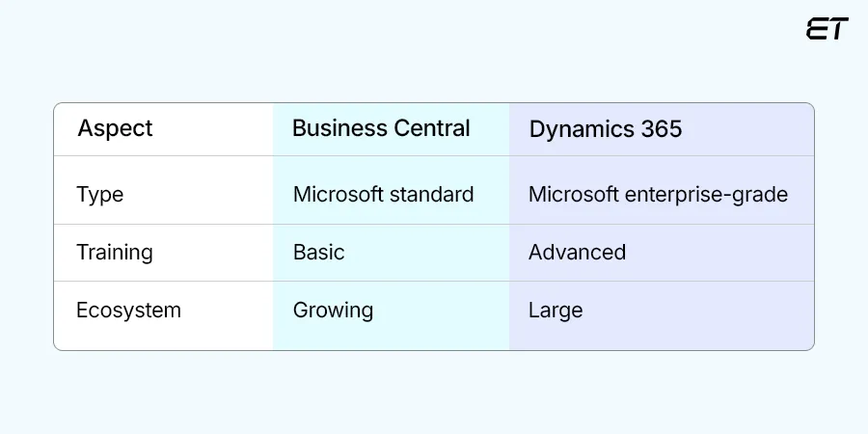The width and height of the screenshot is (868, 434).
Task: Click the Basic training cell
Action: coord(318,252)
